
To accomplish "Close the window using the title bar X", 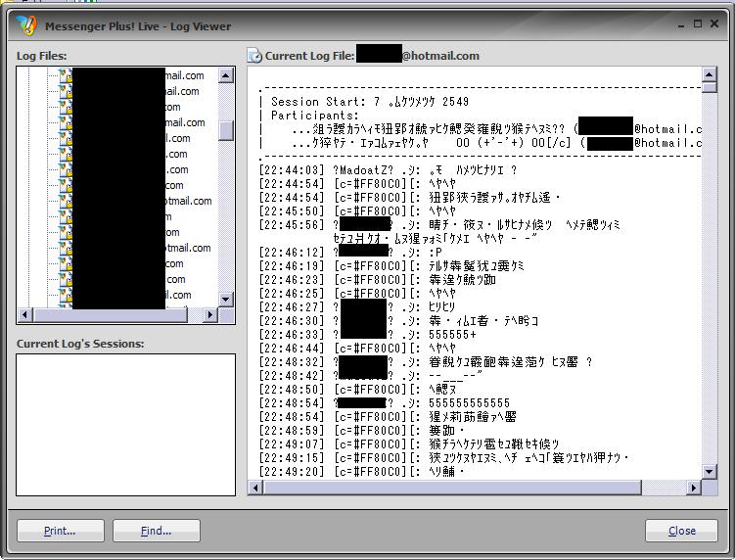I will (713, 23).
